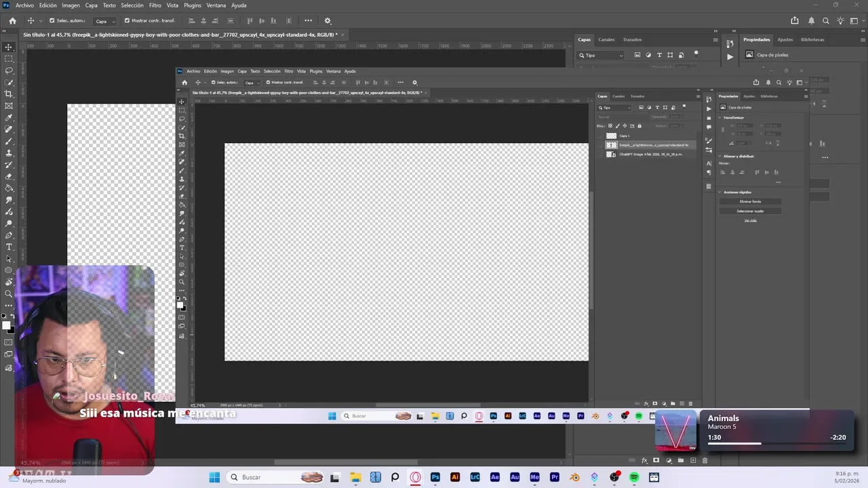Select the Brush tool

click(x=9, y=141)
